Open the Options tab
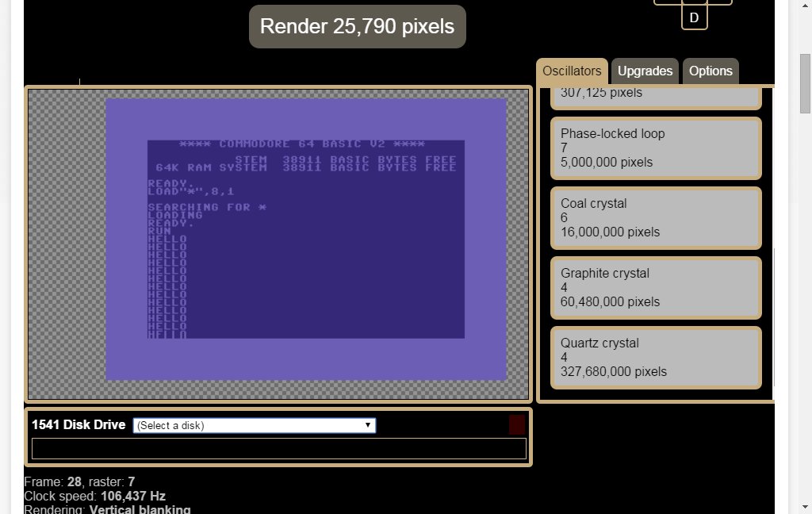This screenshot has width=812, height=514. (x=710, y=71)
